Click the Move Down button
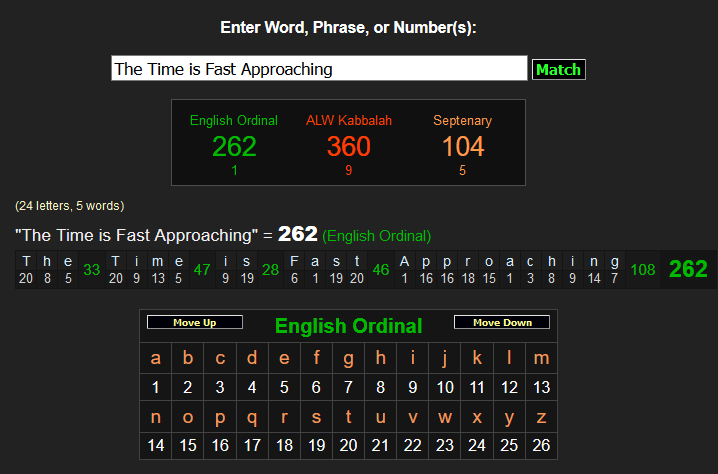This screenshot has width=718, height=474. point(501,323)
